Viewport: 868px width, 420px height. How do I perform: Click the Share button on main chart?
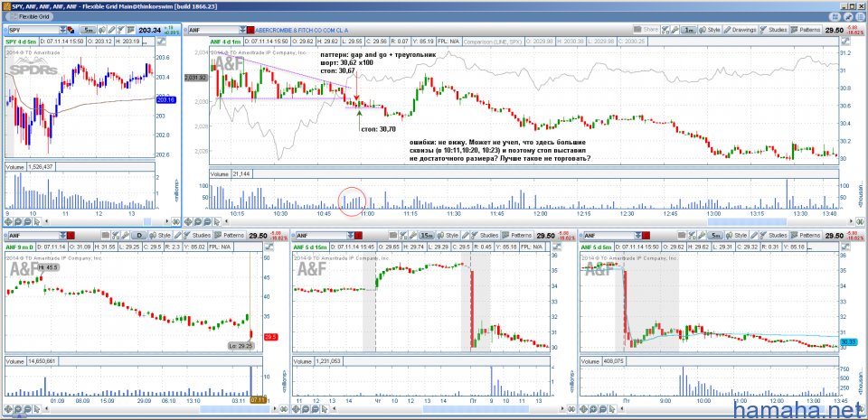[x=646, y=30]
